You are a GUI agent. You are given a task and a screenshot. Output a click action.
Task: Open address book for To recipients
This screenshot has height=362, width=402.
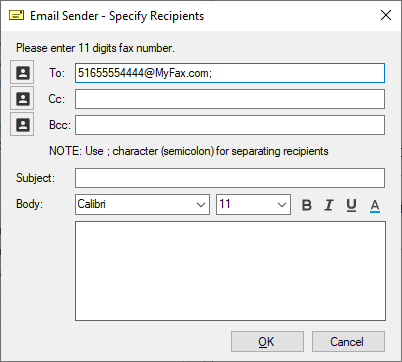pyautogui.click(x=22, y=72)
